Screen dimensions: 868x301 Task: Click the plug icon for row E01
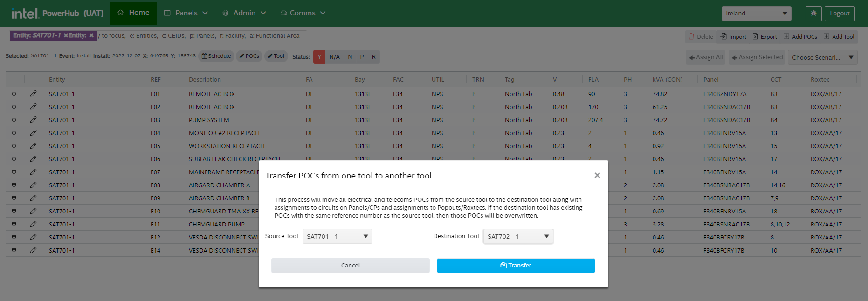pos(14,94)
